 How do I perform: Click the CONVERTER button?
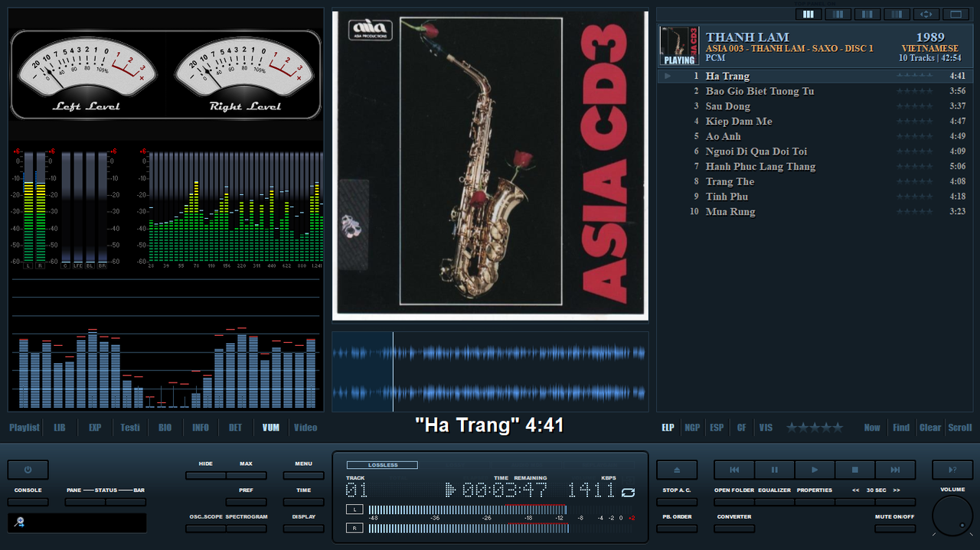tap(734, 528)
